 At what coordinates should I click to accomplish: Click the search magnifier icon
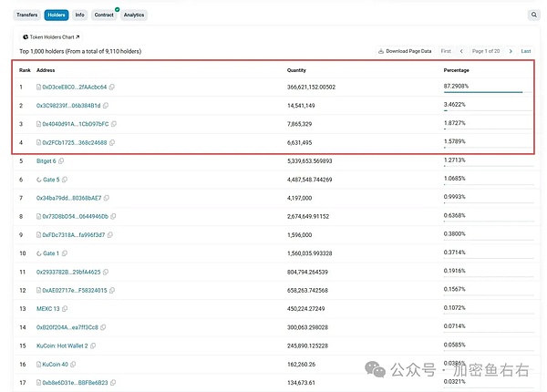(534, 15)
